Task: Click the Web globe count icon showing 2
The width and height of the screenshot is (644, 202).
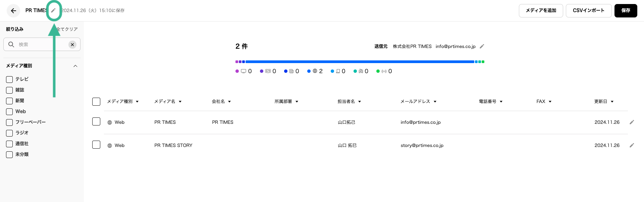Action: click(x=315, y=71)
